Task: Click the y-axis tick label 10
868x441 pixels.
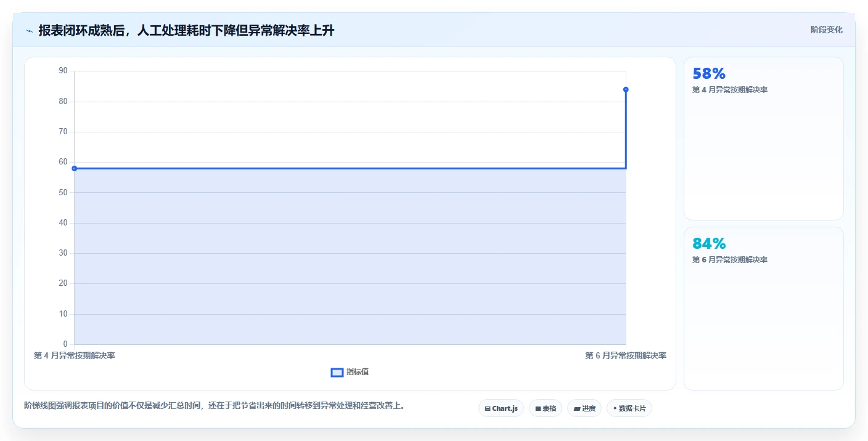Action: click(63, 314)
